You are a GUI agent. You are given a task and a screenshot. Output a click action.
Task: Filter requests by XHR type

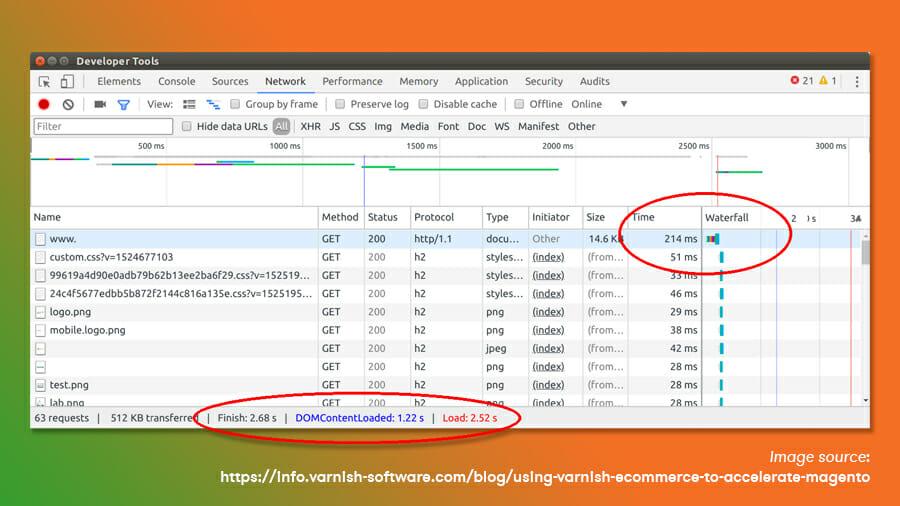pyautogui.click(x=310, y=127)
